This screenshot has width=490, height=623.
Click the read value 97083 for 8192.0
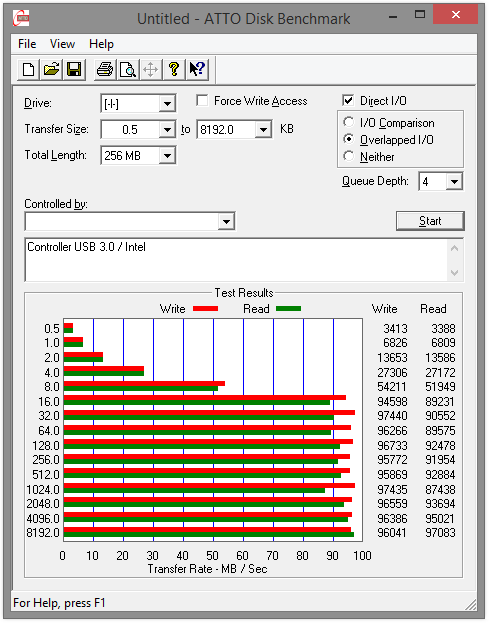point(440,533)
